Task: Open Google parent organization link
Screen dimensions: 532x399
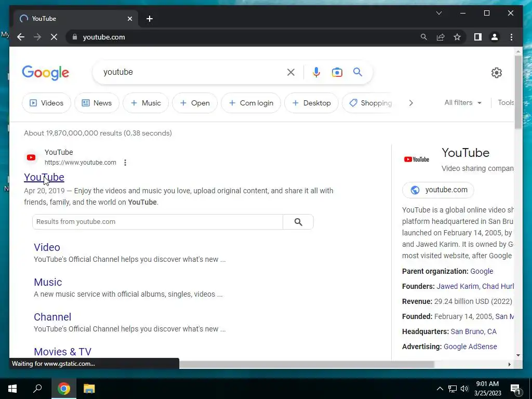Action: [x=482, y=271]
